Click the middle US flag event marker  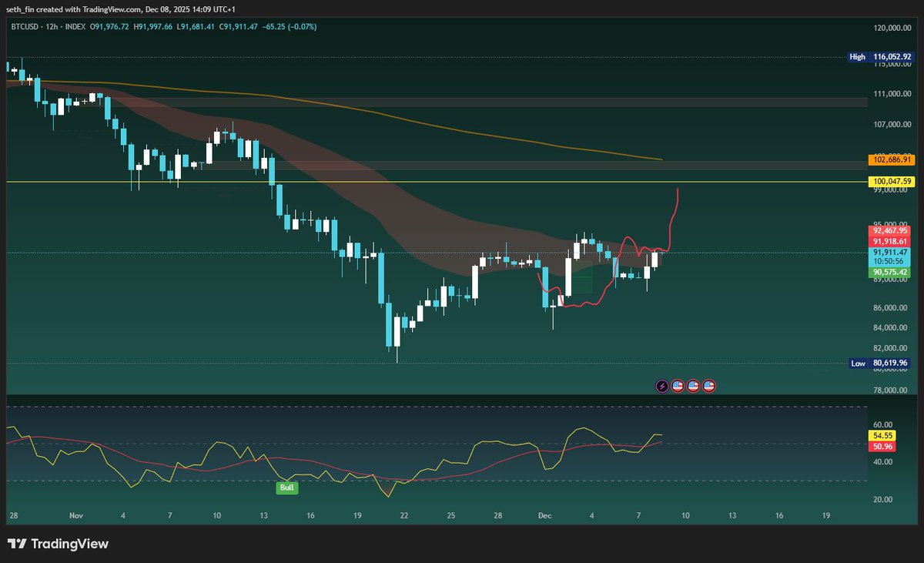(x=692, y=386)
